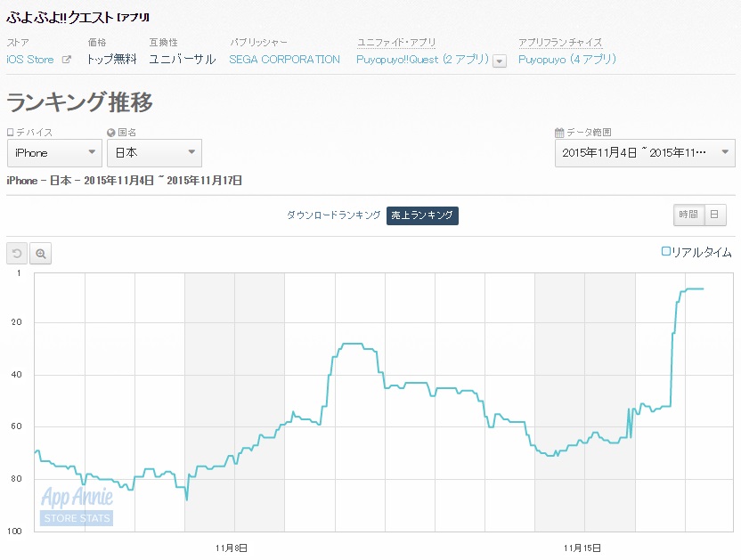The width and height of the screenshot is (741, 560).
Task: Click the ユニファイド・アプリ label
Action: (396, 43)
